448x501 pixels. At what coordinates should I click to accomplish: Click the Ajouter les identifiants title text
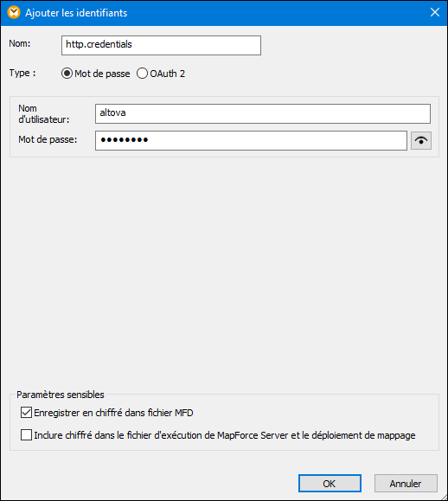coord(76,13)
